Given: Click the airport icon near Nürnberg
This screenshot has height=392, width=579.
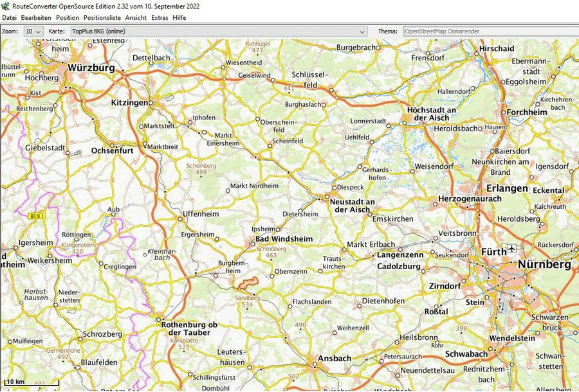Looking at the screenshot, I should pyautogui.click(x=511, y=249).
